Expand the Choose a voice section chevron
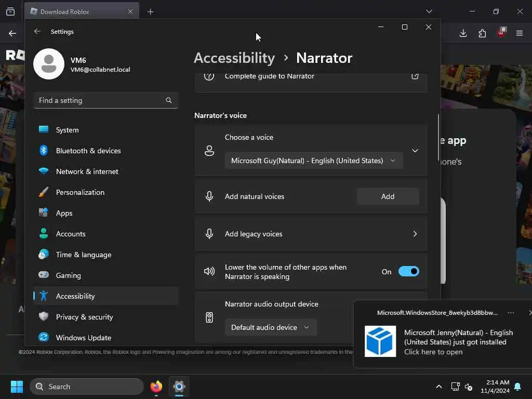This screenshot has width=532, height=399. pyautogui.click(x=415, y=151)
